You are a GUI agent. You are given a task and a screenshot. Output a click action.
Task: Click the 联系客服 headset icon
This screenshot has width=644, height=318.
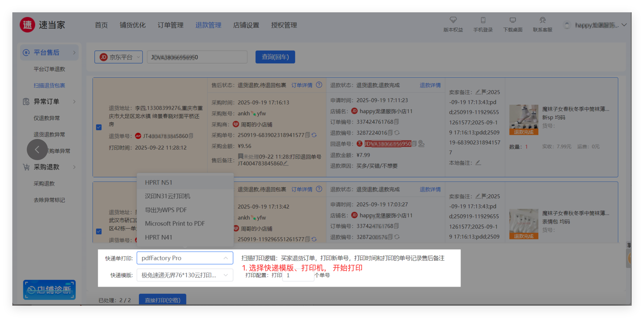[x=542, y=20]
